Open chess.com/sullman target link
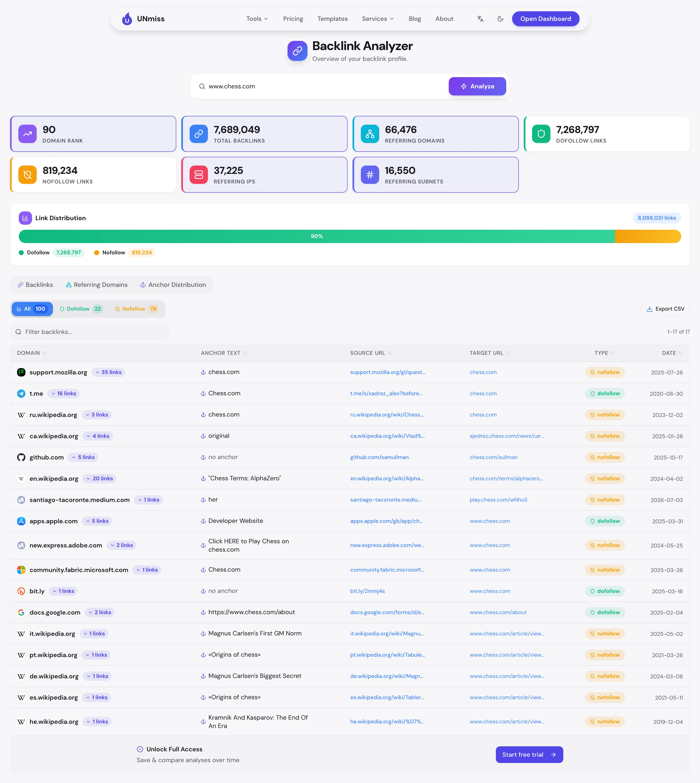This screenshot has width=700, height=783. pyautogui.click(x=494, y=457)
